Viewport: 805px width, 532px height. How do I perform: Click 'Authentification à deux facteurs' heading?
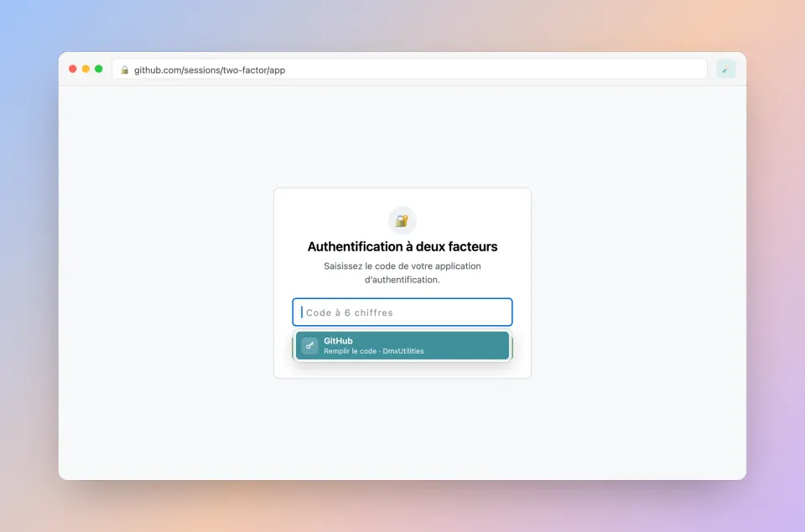click(402, 247)
